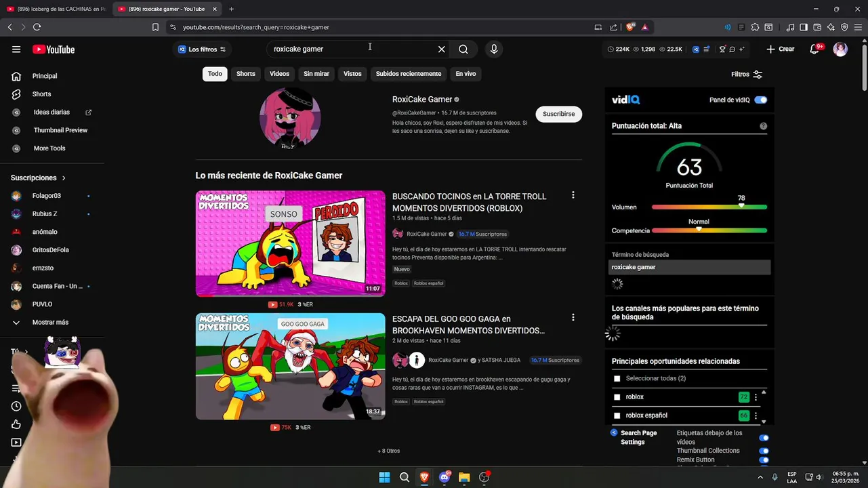This screenshot has width=868, height=488.
Task: Click the Volumen score bar
Action: (x=709, y=207)
